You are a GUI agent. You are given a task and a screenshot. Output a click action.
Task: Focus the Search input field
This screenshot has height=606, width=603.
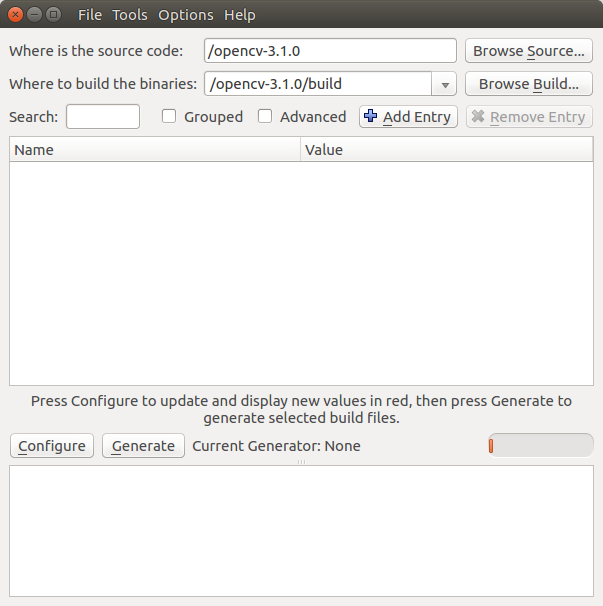point(103,117)
